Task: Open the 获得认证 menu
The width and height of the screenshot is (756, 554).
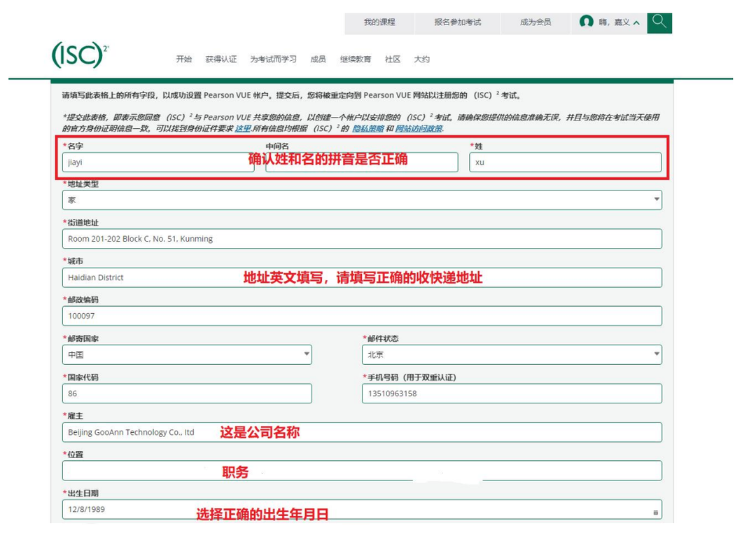Action: point(220,60)
